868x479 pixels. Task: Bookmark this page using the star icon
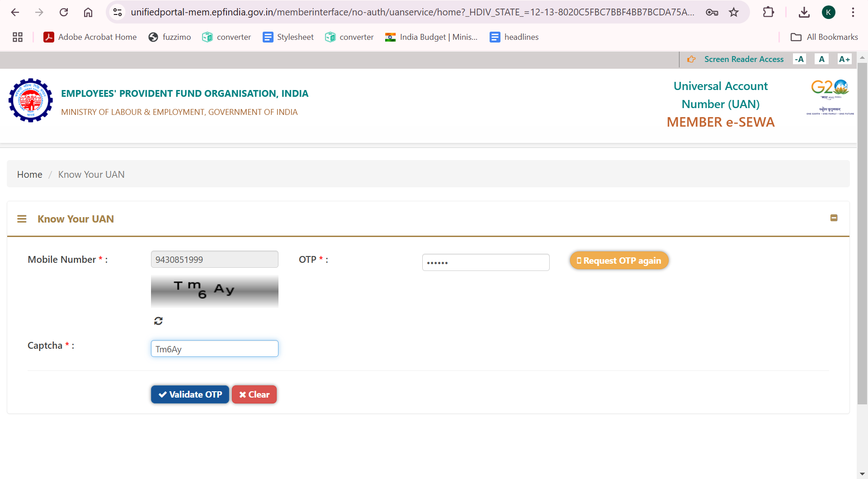coord(734,12)
